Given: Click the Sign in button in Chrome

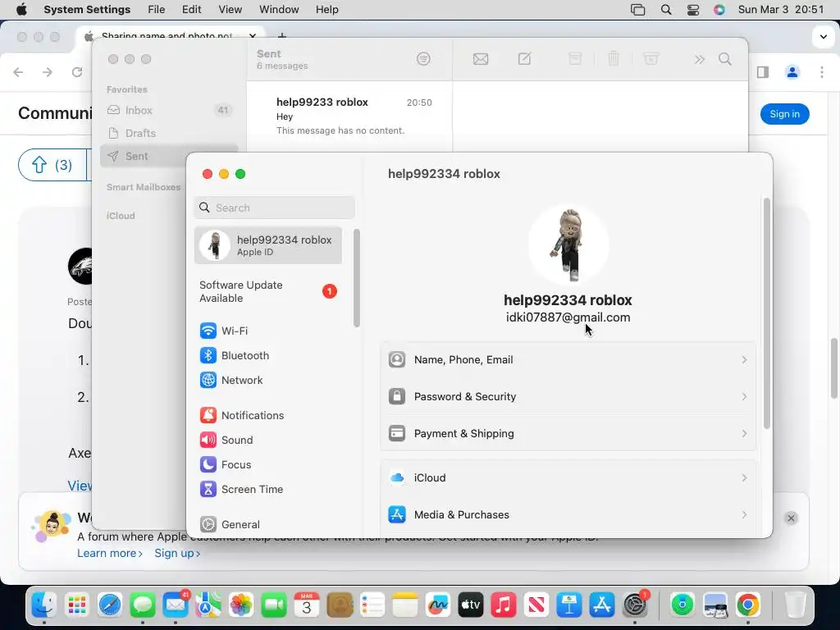Looking at the screenshot, I should point(784,113).
